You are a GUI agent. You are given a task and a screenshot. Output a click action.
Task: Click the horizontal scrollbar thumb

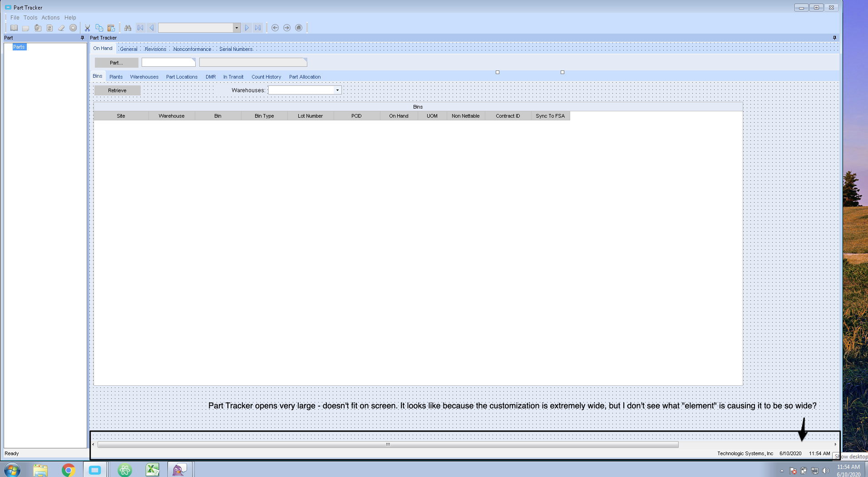coord(388,445)
